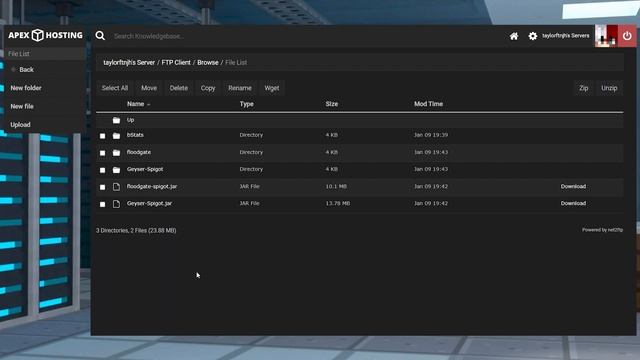Choose Upload in sidebar
Screen dimensions: 640x360
(x=20, y=125)
